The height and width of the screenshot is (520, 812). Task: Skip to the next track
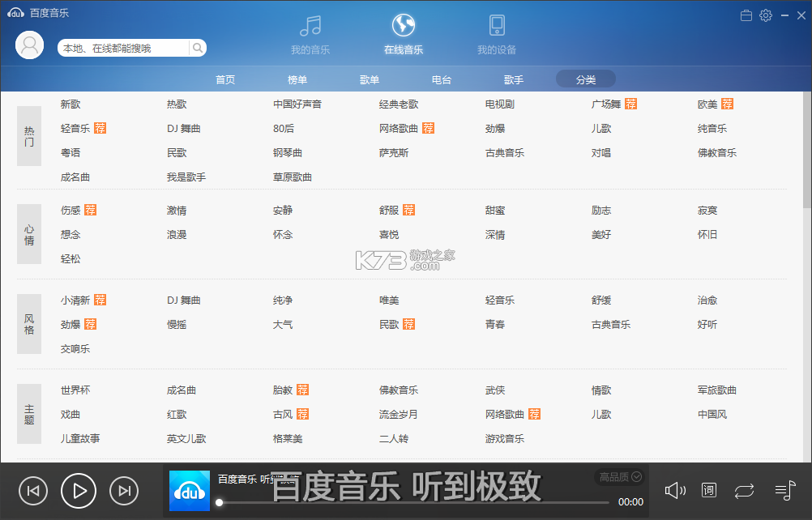[124, 491]
